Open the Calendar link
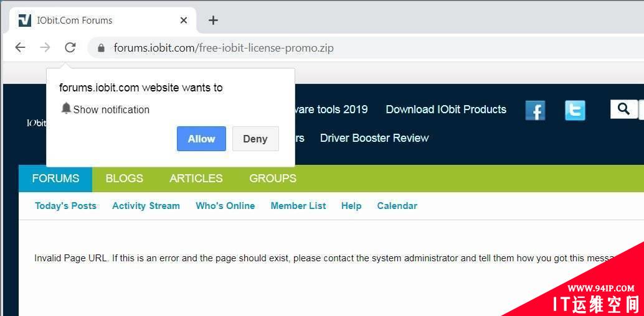This screenshot has height=316, width=644. [397, 206]
